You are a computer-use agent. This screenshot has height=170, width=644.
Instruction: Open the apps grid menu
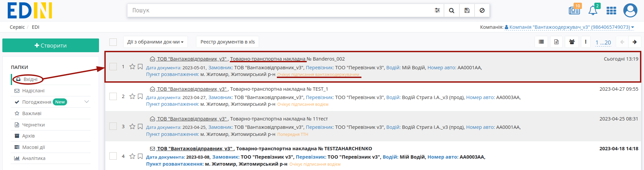pyautogui.click(x=611, y=11)
